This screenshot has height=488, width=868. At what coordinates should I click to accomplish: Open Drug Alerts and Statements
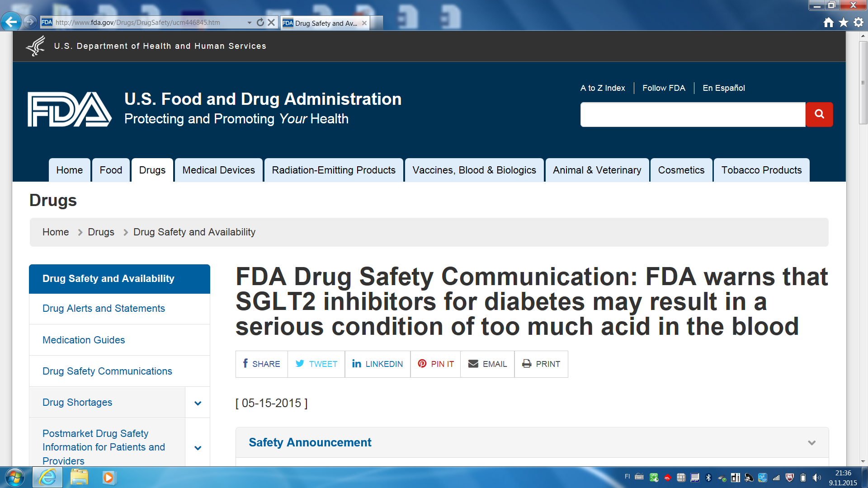point(104,308)
